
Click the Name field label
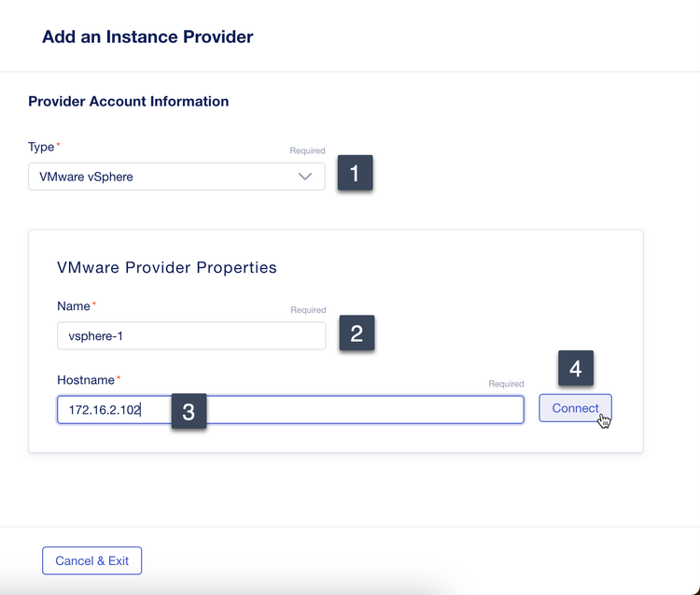[x=73, y=306]
